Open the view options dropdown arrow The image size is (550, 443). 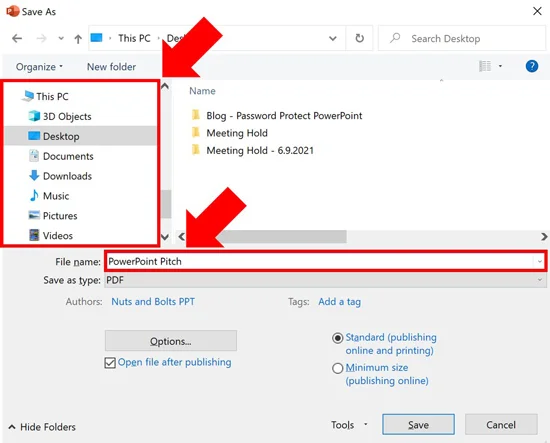point(500,66)
